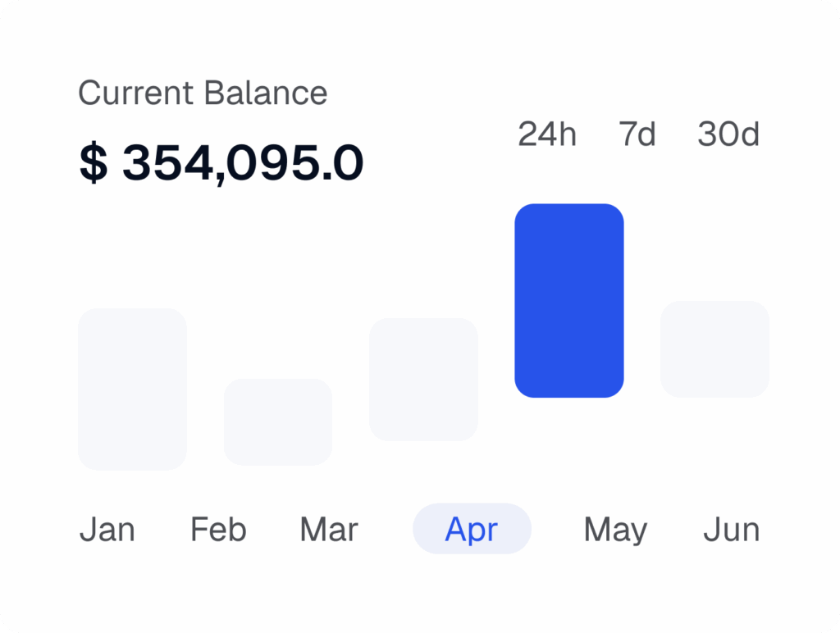This screenshot has height=633, width=840.
Task: Click the word Balance in the heading
Action: click(266, 93)
